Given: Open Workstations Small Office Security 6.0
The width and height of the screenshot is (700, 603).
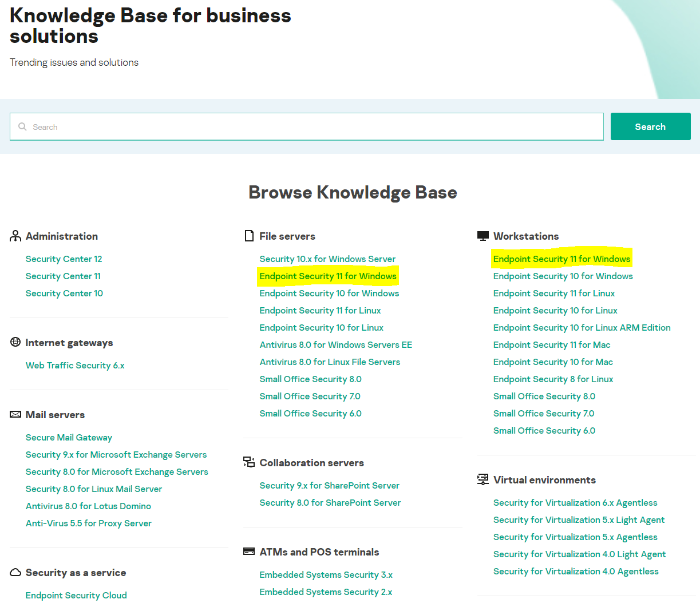Looking at the screenshot, I should pos(544,431).
